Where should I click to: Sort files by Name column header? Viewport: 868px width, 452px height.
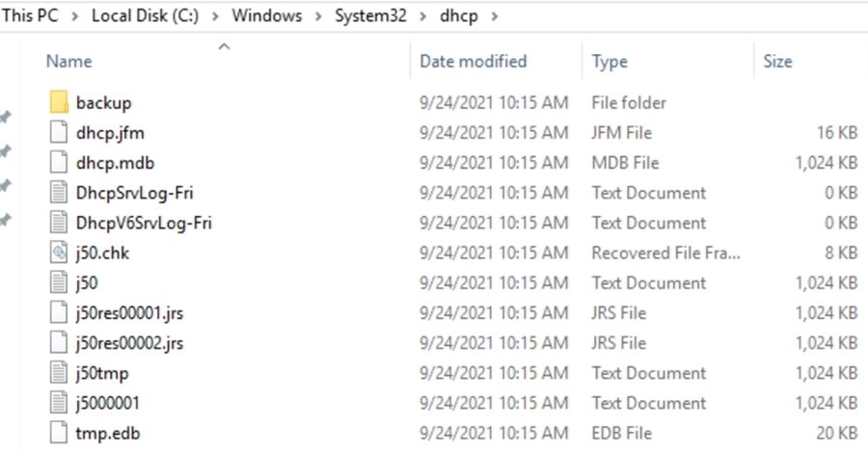click(68, 62)
